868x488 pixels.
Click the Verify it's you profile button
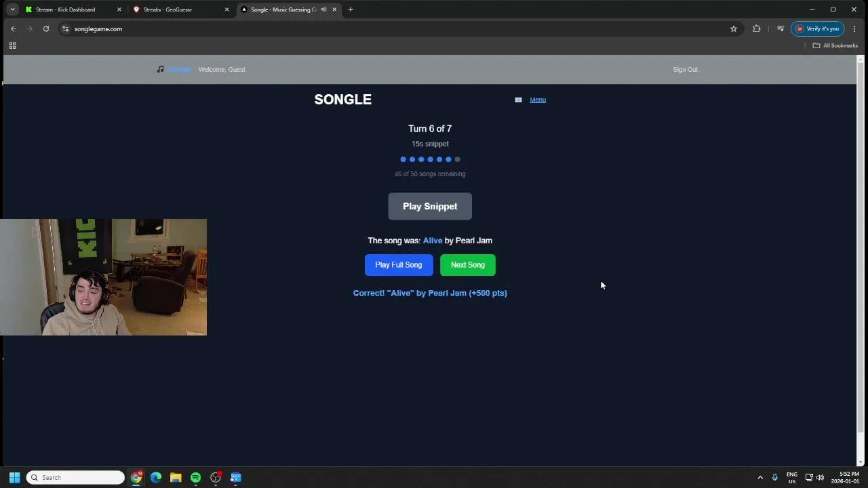tap(818, 28)
